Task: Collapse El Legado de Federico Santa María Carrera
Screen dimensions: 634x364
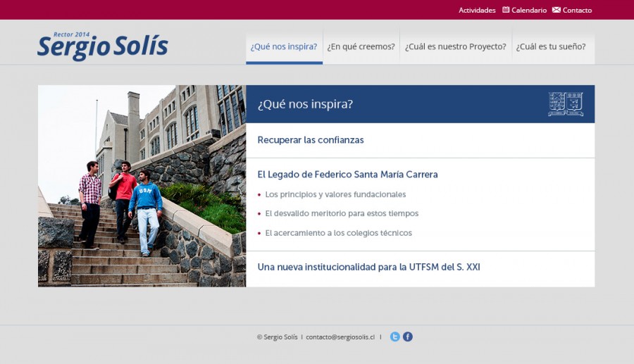Action: pyautogui.click(x=347, y=175)
